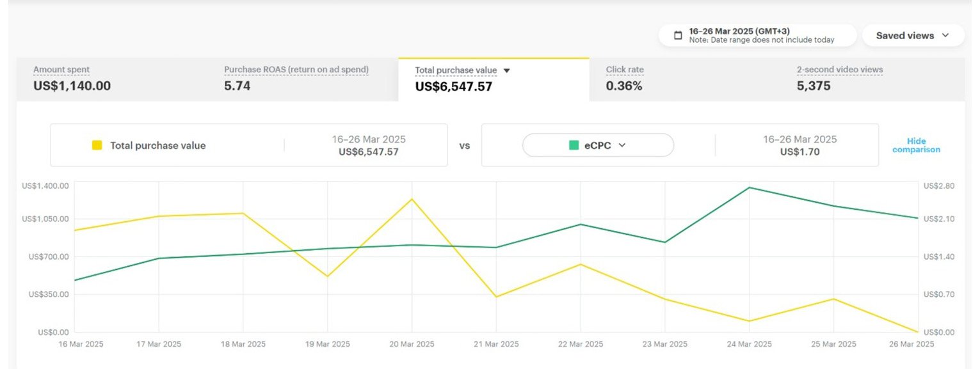Click the yellow line point at 18 Mar

tap(243, 213)
